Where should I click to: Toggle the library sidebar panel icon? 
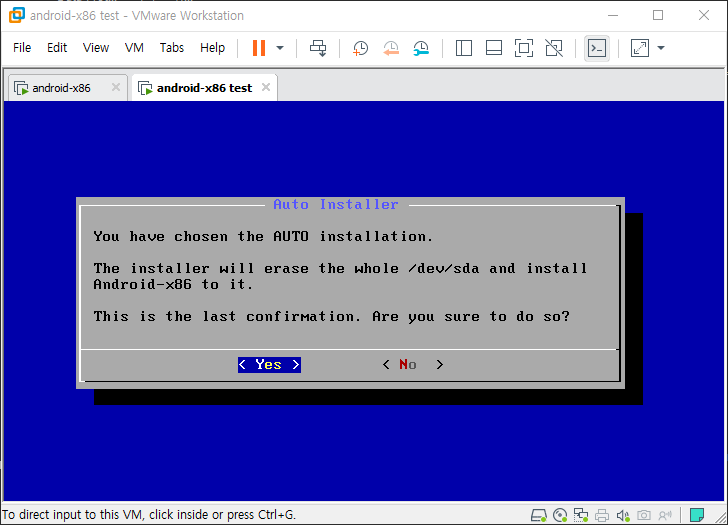[x=464, y=48]
